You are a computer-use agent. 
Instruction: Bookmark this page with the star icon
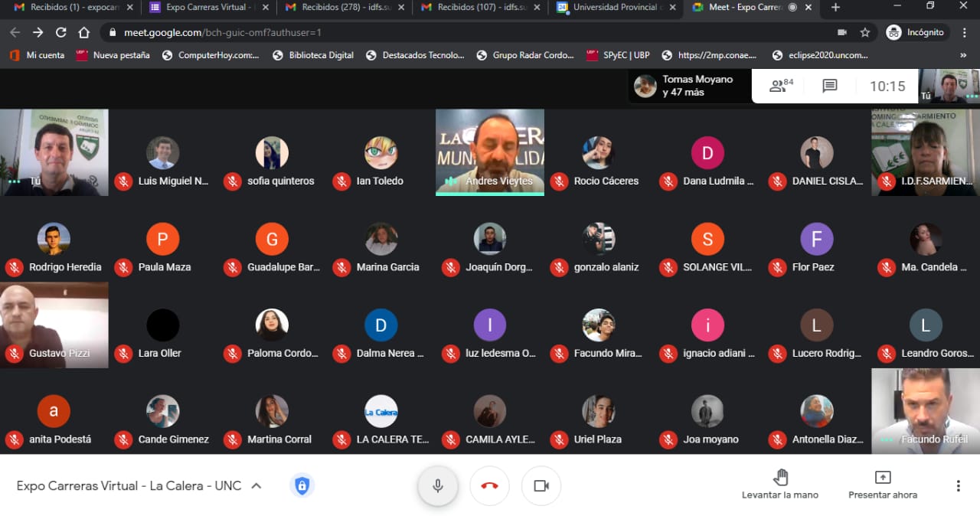click(x=865, y=33)
